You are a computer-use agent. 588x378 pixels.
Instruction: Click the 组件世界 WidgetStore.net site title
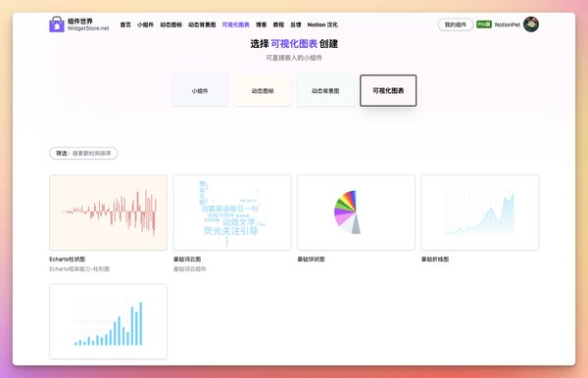[x=88, y=24]
